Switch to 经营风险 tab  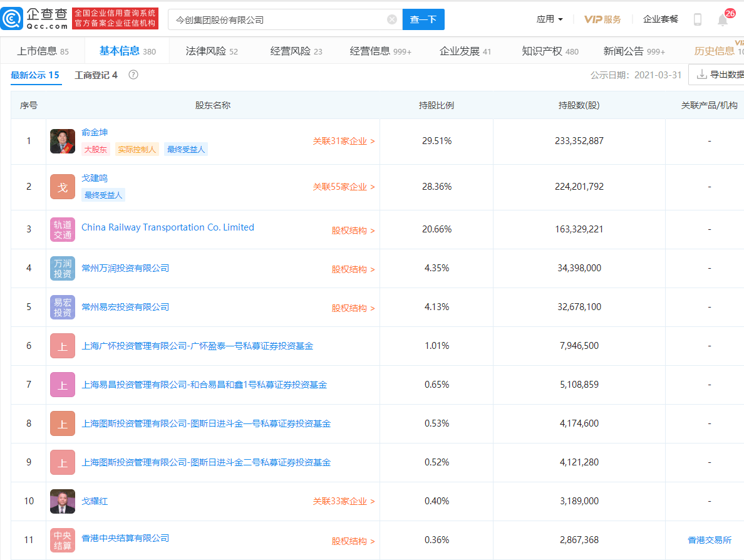point(296,51)
